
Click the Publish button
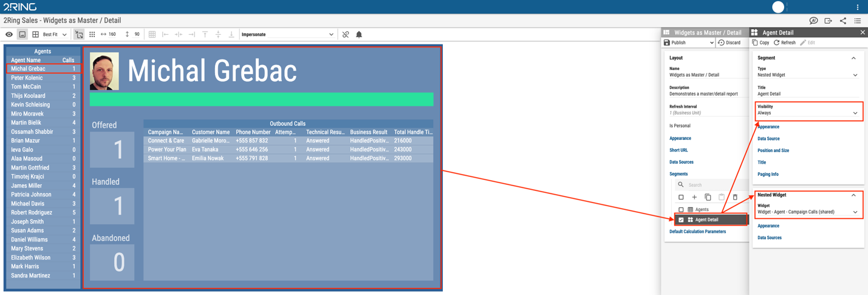click(x=688, y=43)
